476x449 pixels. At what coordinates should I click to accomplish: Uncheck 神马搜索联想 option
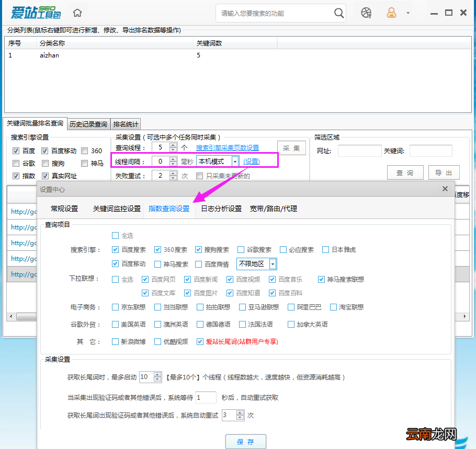tap(321, 280)
